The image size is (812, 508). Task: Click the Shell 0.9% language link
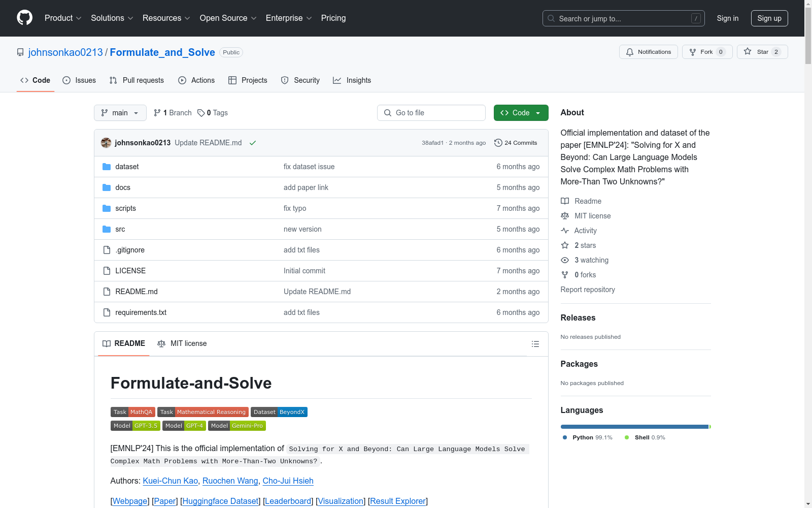[645, 437]
